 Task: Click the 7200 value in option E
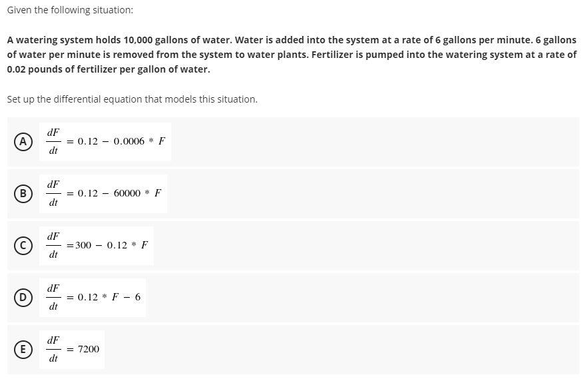89,349
